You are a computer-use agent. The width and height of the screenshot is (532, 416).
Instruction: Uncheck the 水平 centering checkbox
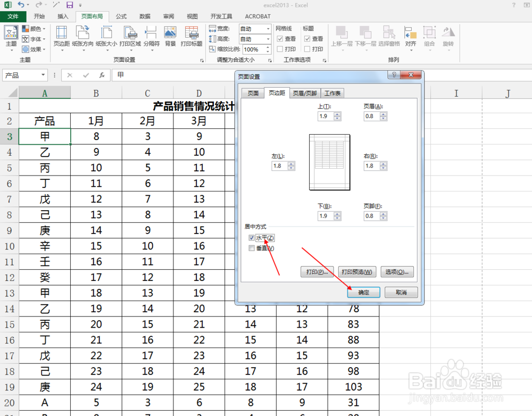(252, 238)
